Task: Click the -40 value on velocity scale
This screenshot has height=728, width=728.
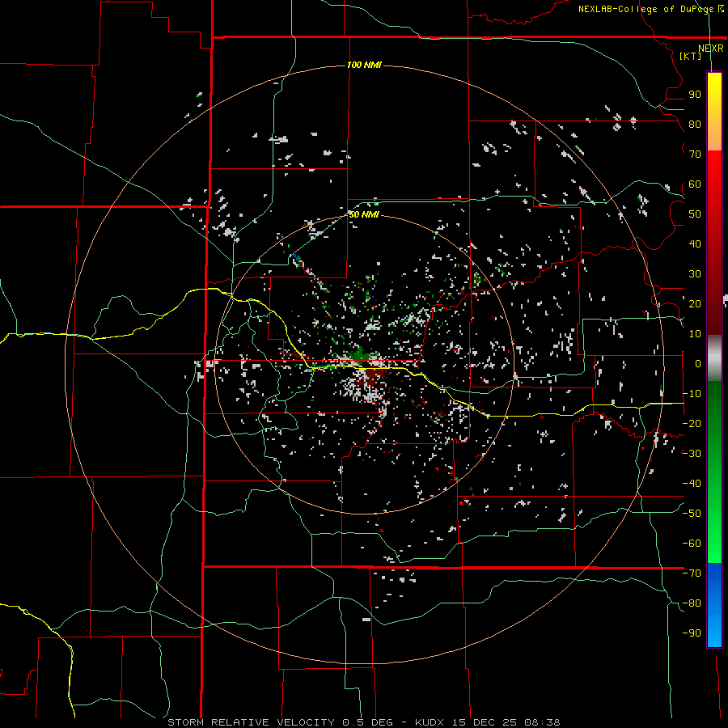Action: tap(692, 484)
